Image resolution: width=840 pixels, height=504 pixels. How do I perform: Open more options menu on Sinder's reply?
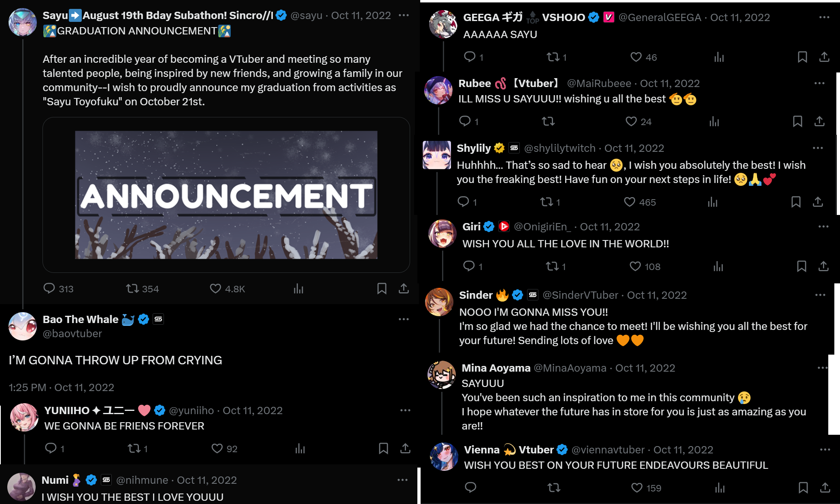coord(820,295)
